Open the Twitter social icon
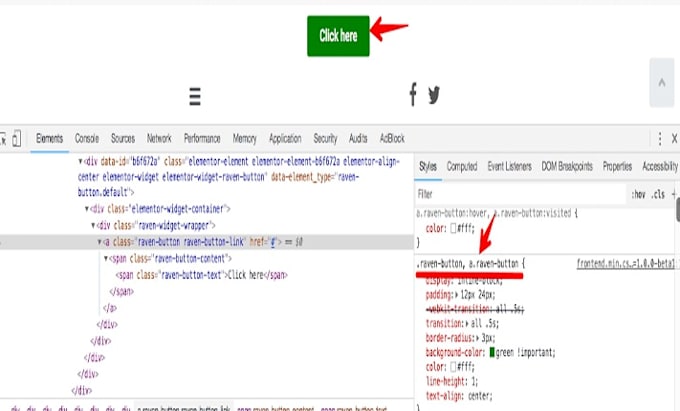 [x=434, y=95]
